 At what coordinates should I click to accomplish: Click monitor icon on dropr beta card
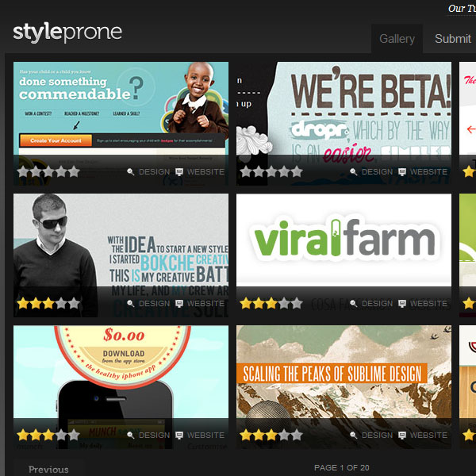(x=402, y=172)
